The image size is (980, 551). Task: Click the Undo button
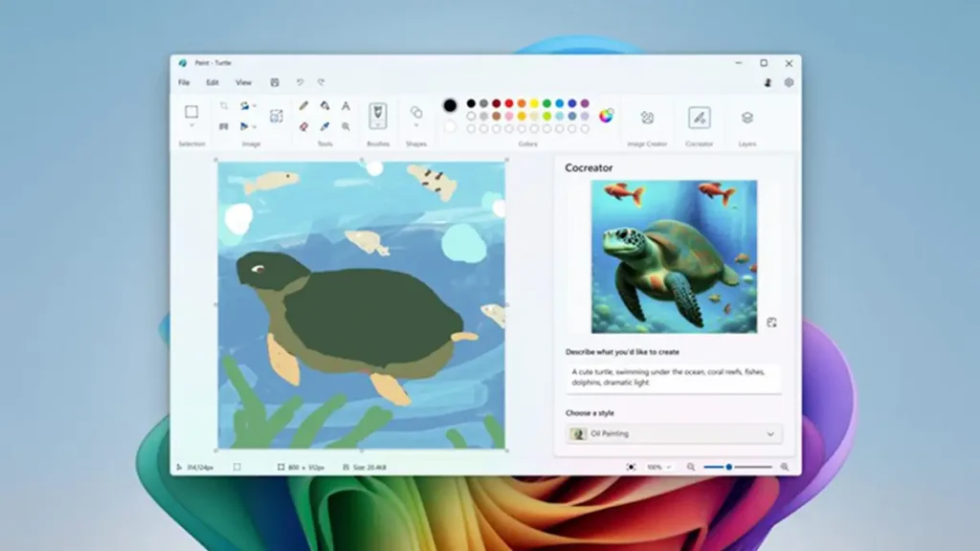point(300,83)
